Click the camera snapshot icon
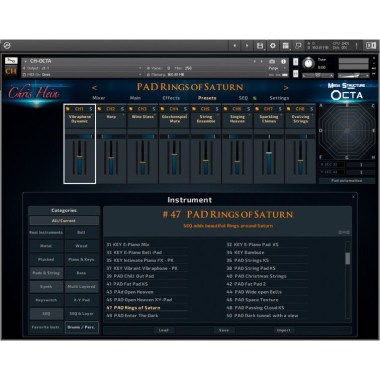 coord(272,61)
